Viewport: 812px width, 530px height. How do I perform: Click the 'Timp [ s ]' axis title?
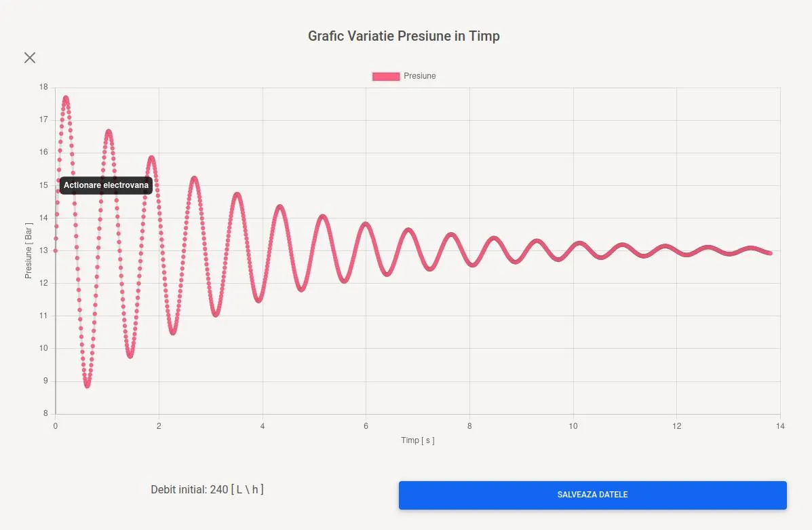tap(417, 440)
